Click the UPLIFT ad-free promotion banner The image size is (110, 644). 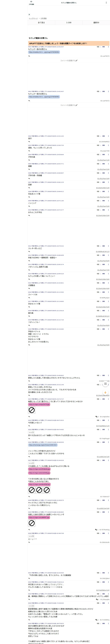click(x=69, y=43)
